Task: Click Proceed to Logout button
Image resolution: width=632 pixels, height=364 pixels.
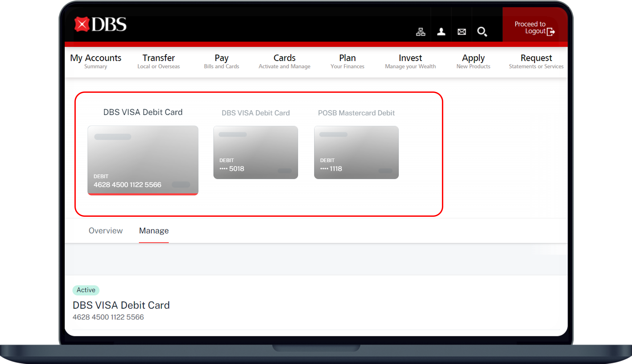Action: pyautogui.click(x=530, y=28)
